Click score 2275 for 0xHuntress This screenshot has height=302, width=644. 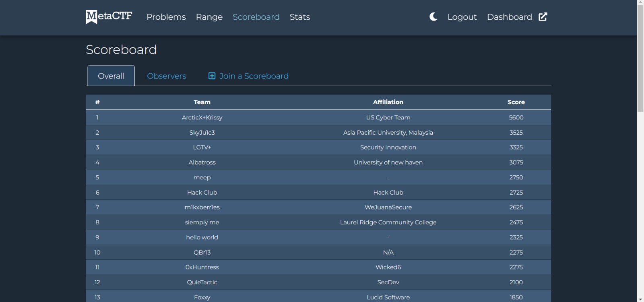point(516,267)
